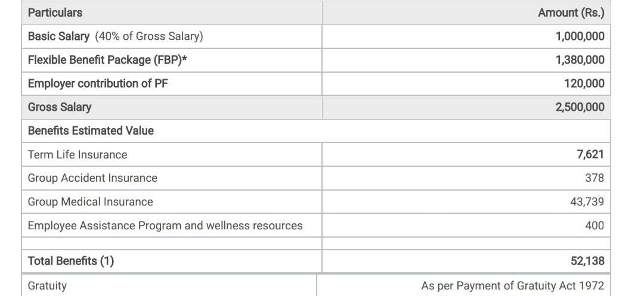Click the Particulars column header
The width and height of the screenshot is (644, 296).
point(55,13)
